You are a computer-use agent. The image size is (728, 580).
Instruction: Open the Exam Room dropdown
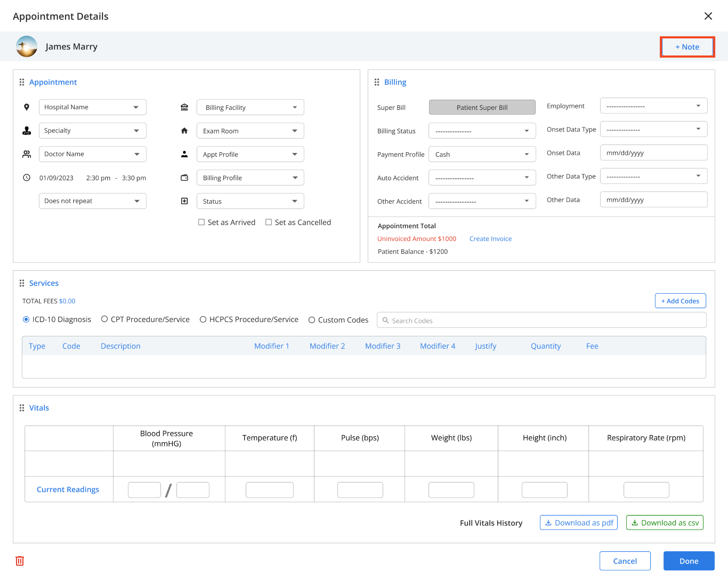tap(250, 131)
